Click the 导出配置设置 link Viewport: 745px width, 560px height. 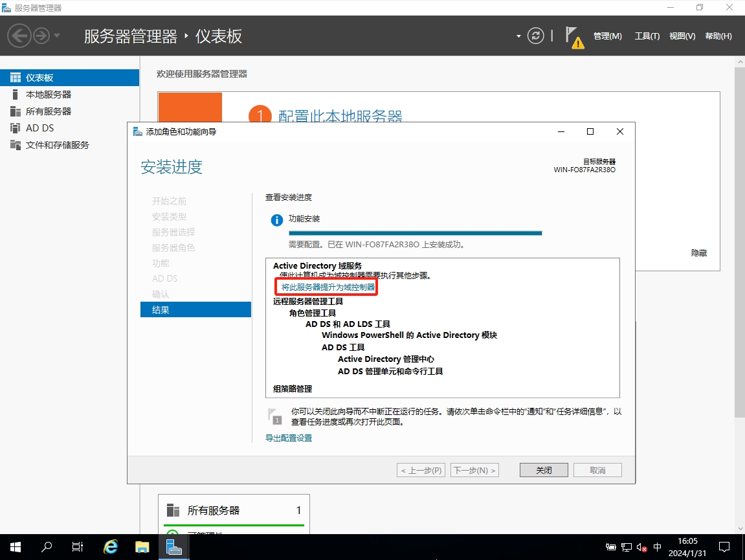click(289, 438)
